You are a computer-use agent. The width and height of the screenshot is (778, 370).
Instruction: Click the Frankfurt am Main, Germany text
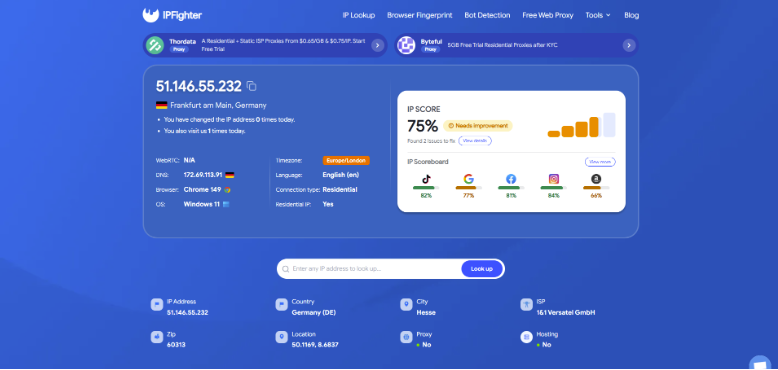point(218,105)
